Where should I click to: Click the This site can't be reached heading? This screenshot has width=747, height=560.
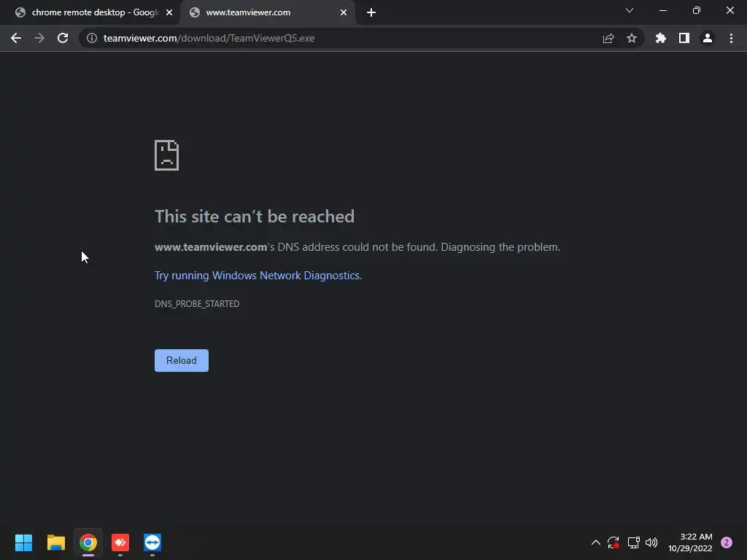[255, 217]
